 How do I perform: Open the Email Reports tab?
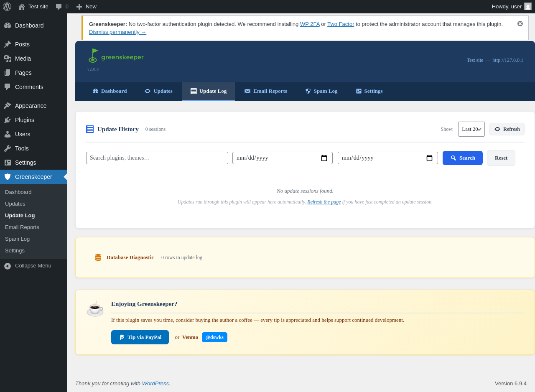pos(266,91)
